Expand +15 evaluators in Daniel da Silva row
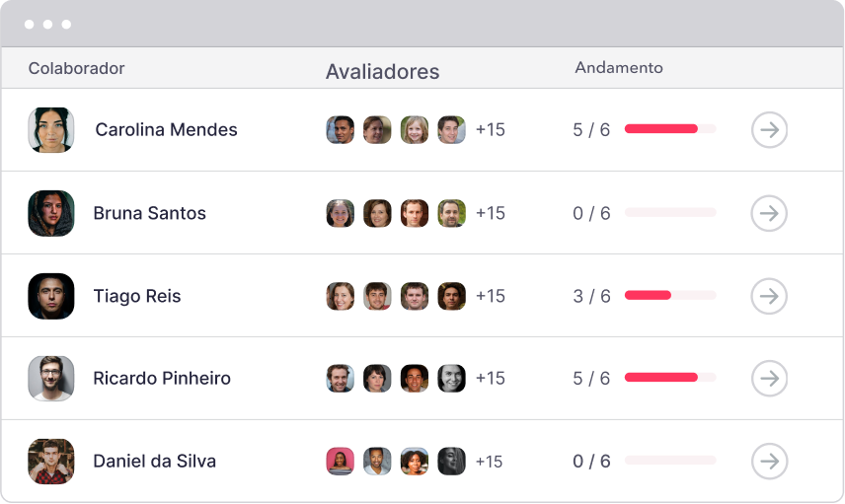 490,462
